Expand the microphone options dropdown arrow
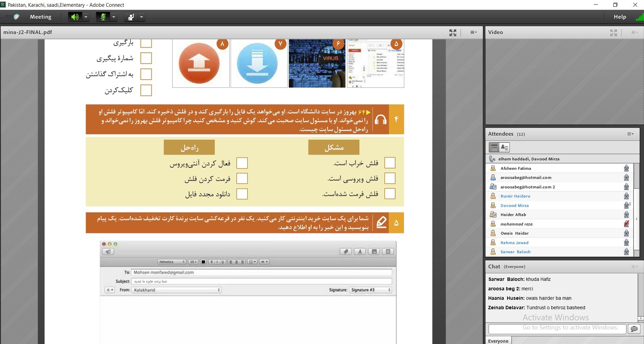The width and height of the screenshot is (644, 344). tap(114, 17)
